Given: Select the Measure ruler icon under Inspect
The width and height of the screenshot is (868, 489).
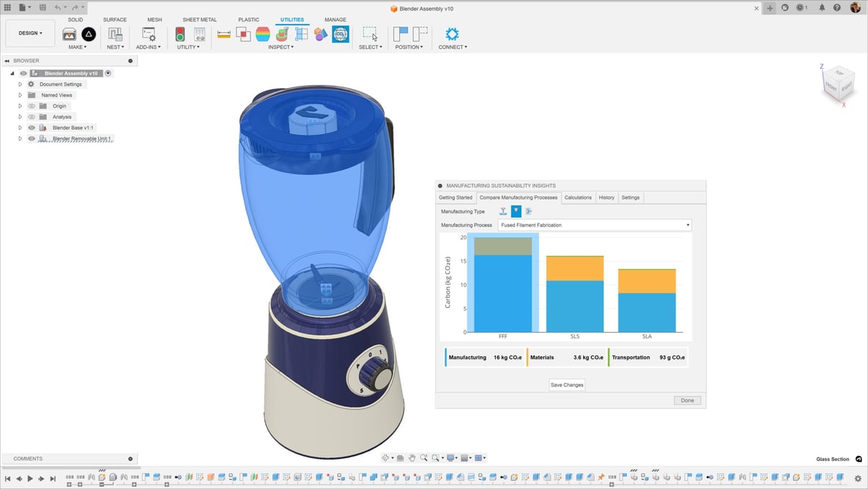Looking at the screenshot, I should point(223,34).
